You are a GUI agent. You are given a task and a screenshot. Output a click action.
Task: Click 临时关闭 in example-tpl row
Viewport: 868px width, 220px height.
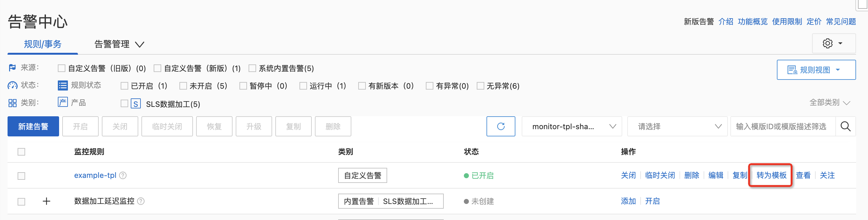(660, 175)
